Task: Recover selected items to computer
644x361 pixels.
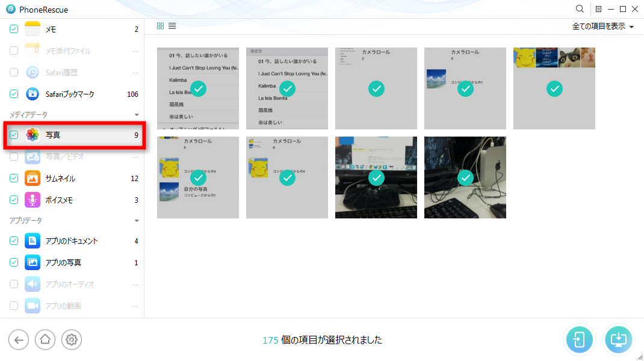Action: click(x=618, y=340)
